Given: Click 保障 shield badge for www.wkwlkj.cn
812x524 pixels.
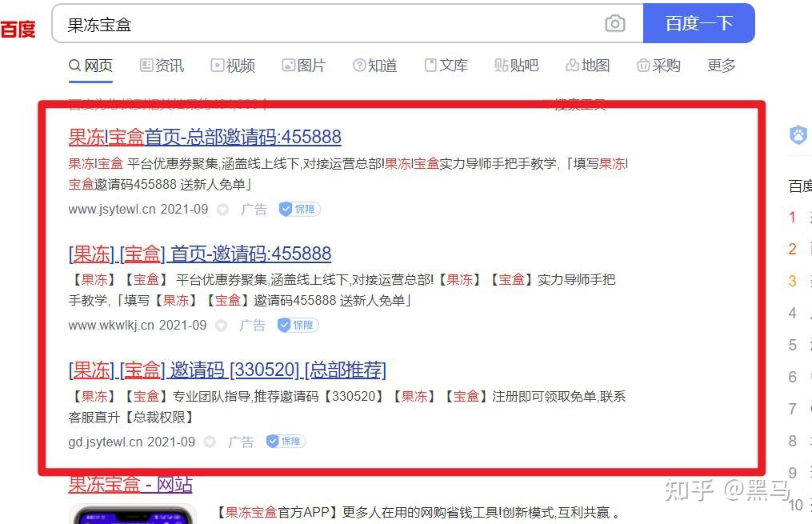Looking at the screenshot, I should tap(298, 325).
